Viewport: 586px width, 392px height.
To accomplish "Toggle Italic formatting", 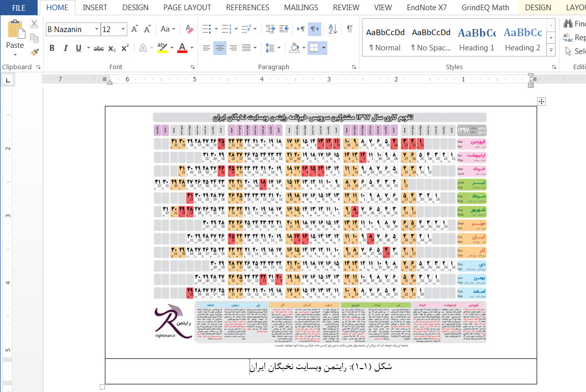I will coord(65,48).
